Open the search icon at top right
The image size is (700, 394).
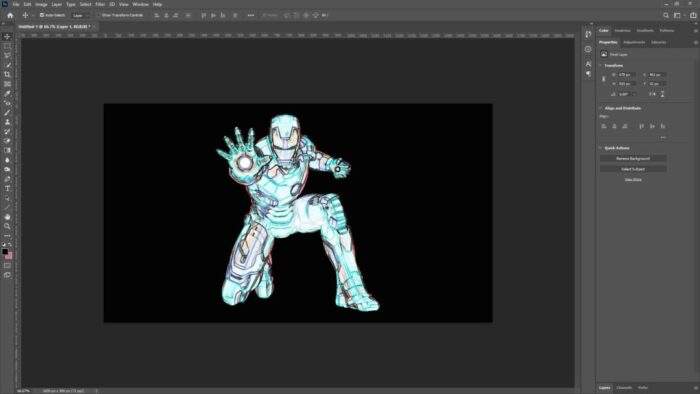coord(666,15)
